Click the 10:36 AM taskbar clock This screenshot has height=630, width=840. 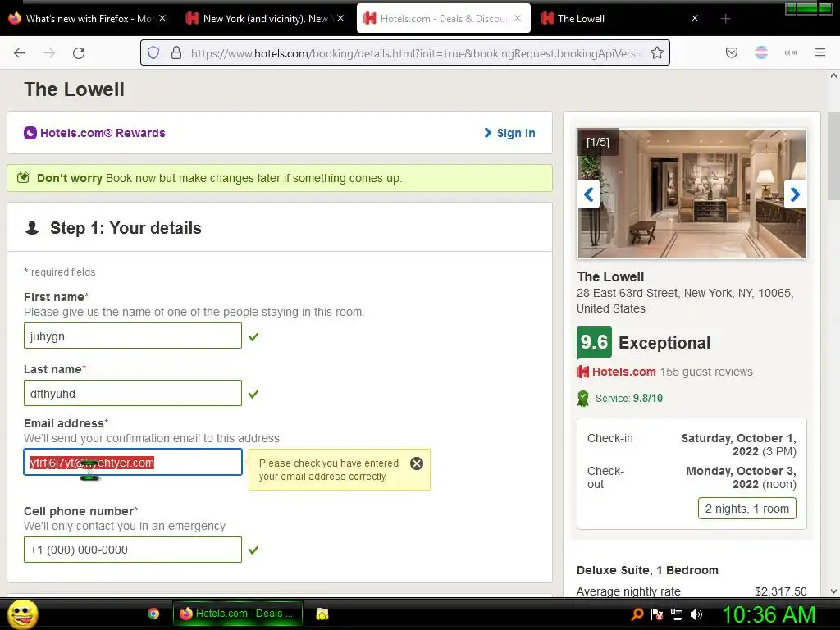[x=769, y=614]
